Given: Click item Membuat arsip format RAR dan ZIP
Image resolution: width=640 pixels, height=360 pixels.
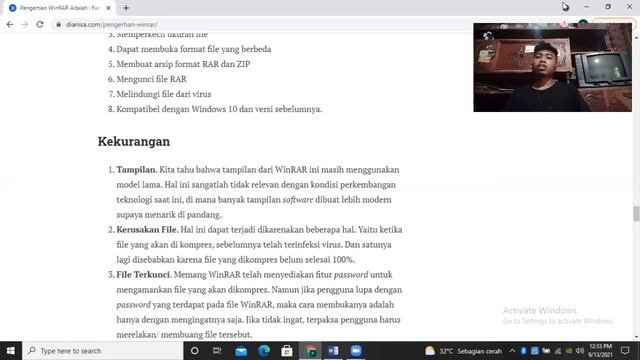Looking at the screenshot, I should click(183, 64).
